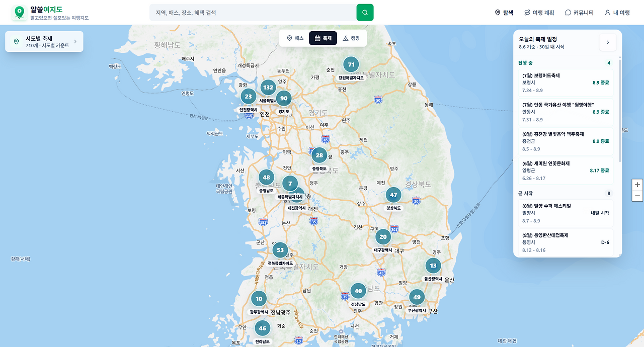Open the 밀양 수퍼 페스티벌 card
The width and height of the screenshot is (644, 347).
point(566,213)
